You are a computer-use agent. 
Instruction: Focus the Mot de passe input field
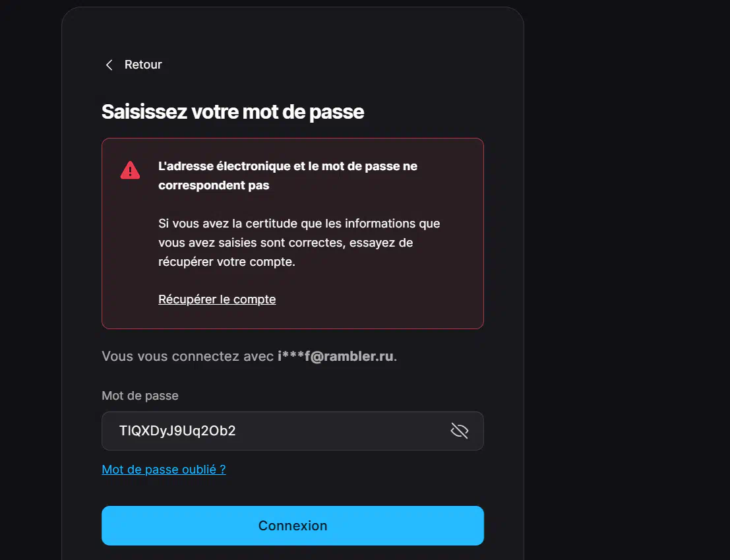[292, 431]
